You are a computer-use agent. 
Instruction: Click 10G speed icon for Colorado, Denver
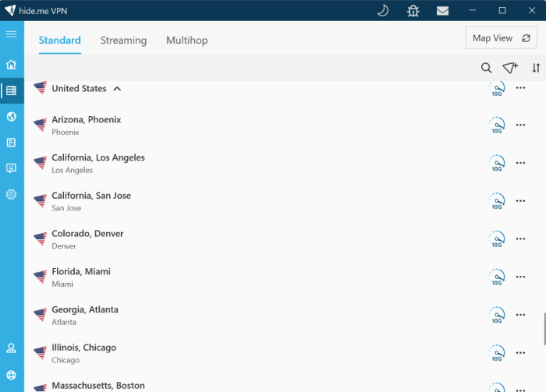[497, 239]
